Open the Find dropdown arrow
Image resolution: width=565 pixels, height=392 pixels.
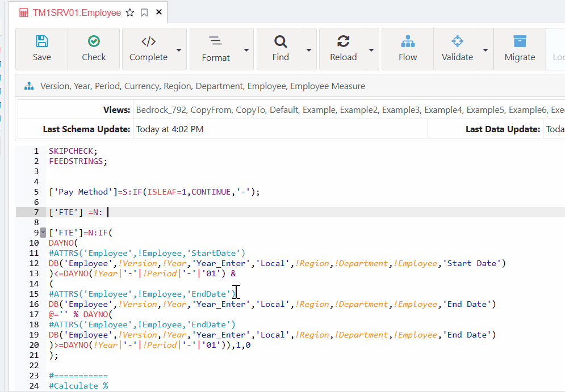pos(309,50)
